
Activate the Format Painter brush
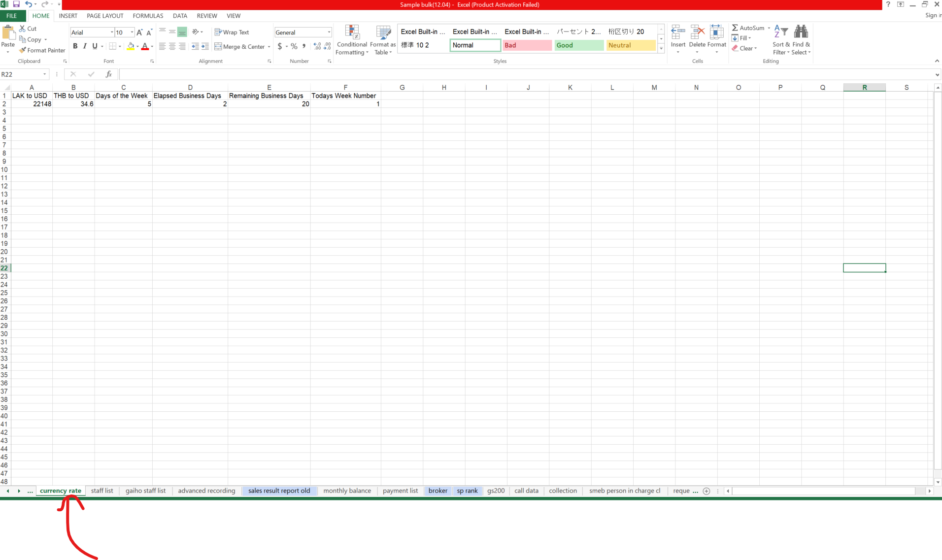[42, 50]
